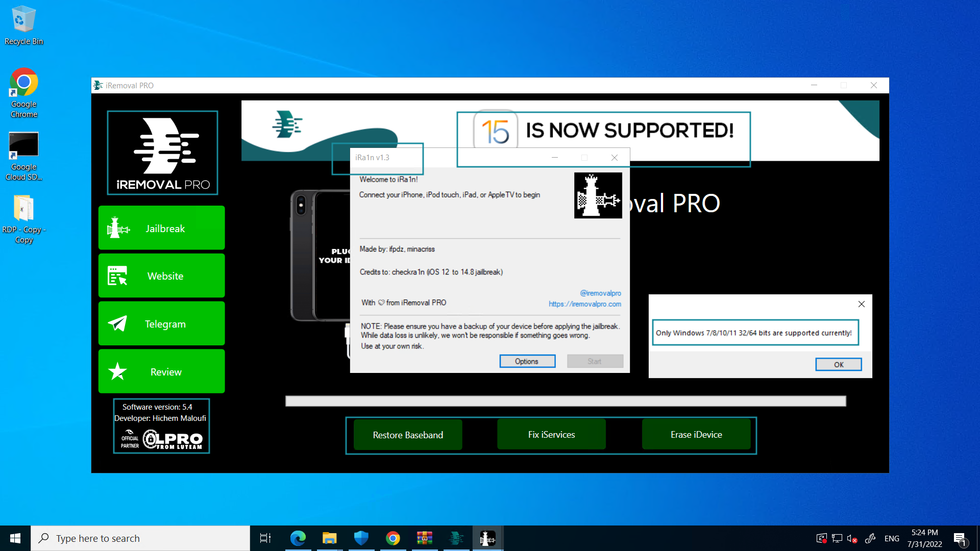The image size is (980, 551).
Task: Open the clock showing 5:24 PM
Action: [924, 538]
